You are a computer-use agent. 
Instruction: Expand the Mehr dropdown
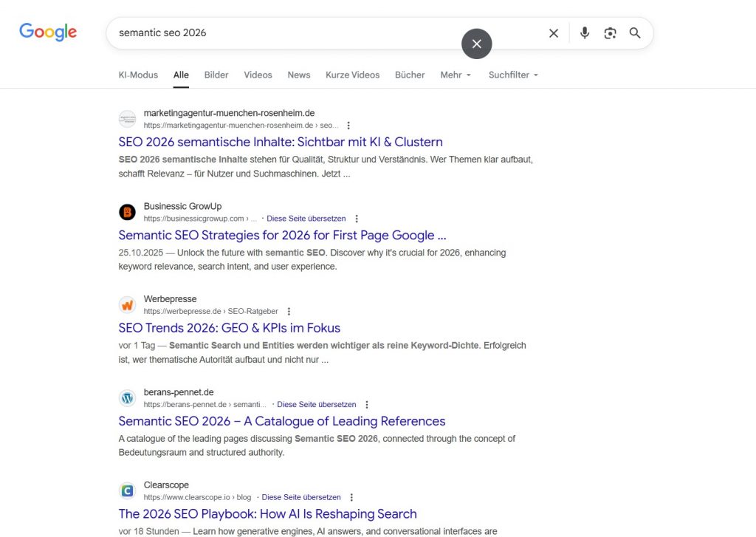click(455, 75)
